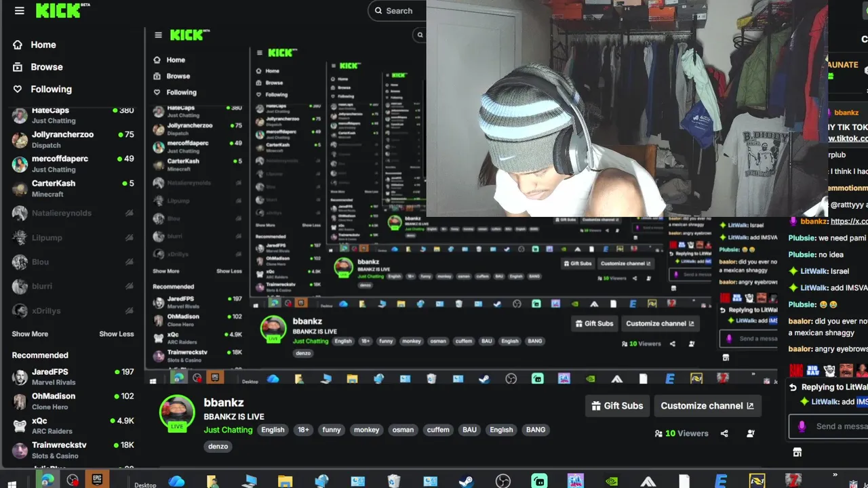Screen dimensions: 868x488
Task: Open xQc recommended channel in main sidebar
Action: click(73, 426)
